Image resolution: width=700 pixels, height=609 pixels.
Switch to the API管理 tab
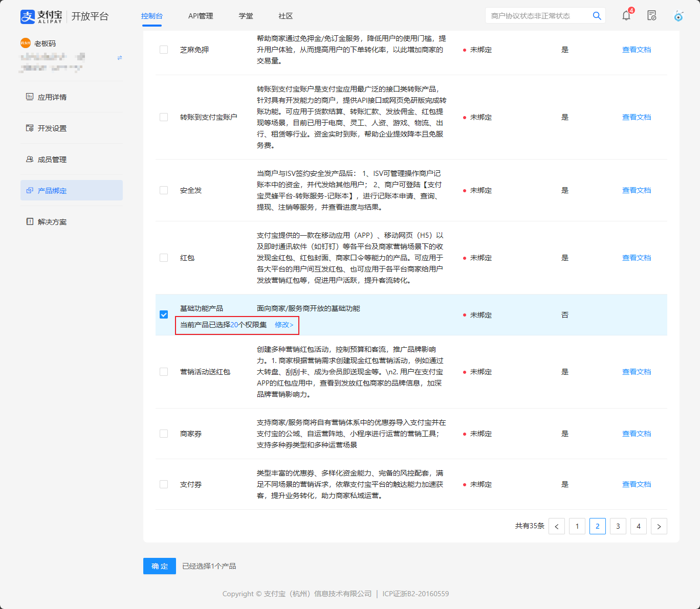pyautogui.click(x=201, y=16)
